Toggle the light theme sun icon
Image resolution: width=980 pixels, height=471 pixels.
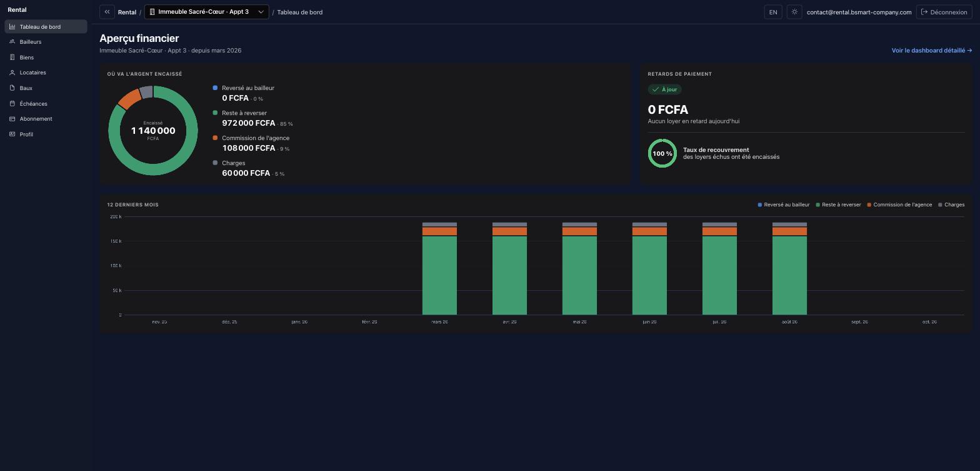tap(794, 12)
